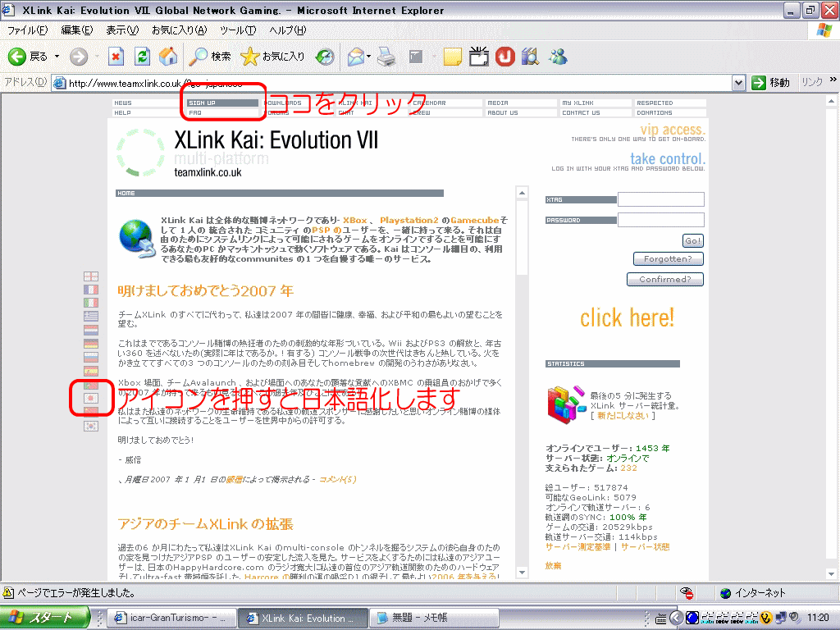Click the スタート Start button
Screen dimensions: 840x630
45,618
